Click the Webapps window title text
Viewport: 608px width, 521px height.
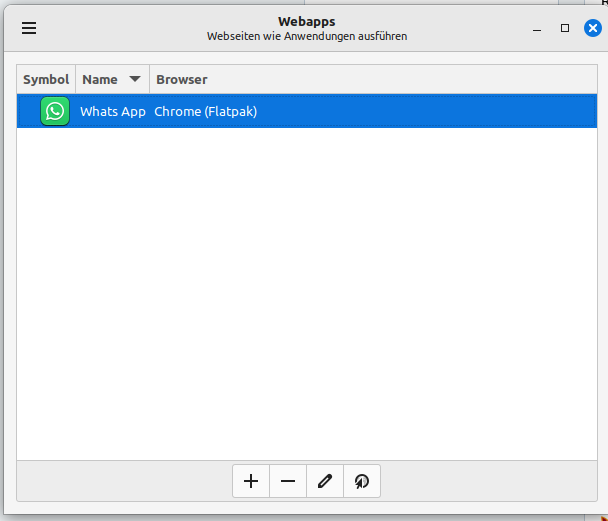[x=306, y=21]
